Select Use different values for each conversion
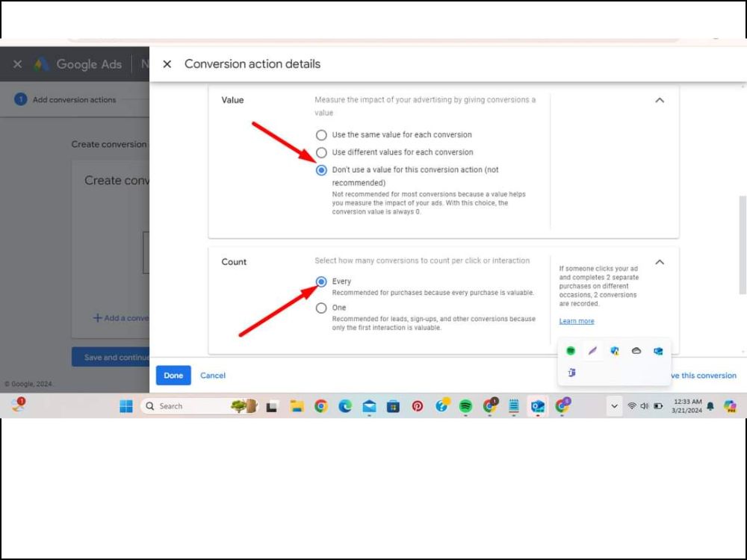The width and height of the screenshot is (747, 560). coord(321,152)
